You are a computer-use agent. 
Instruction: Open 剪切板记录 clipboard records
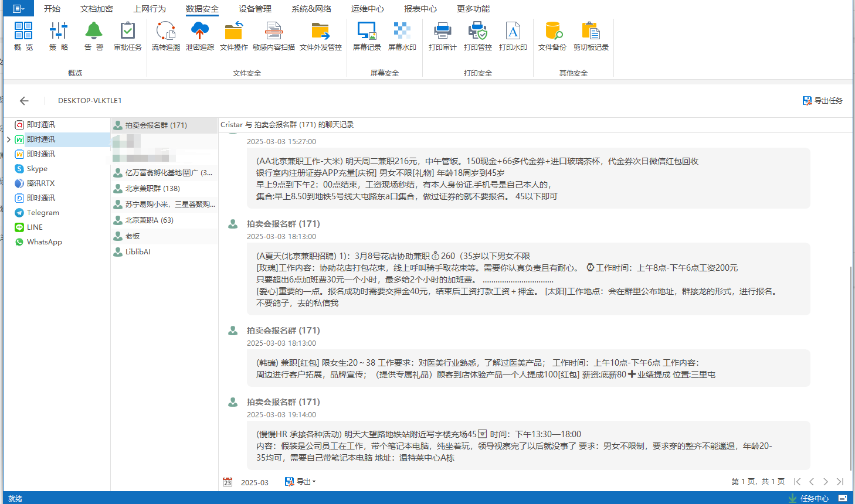[x=591, y=36]
